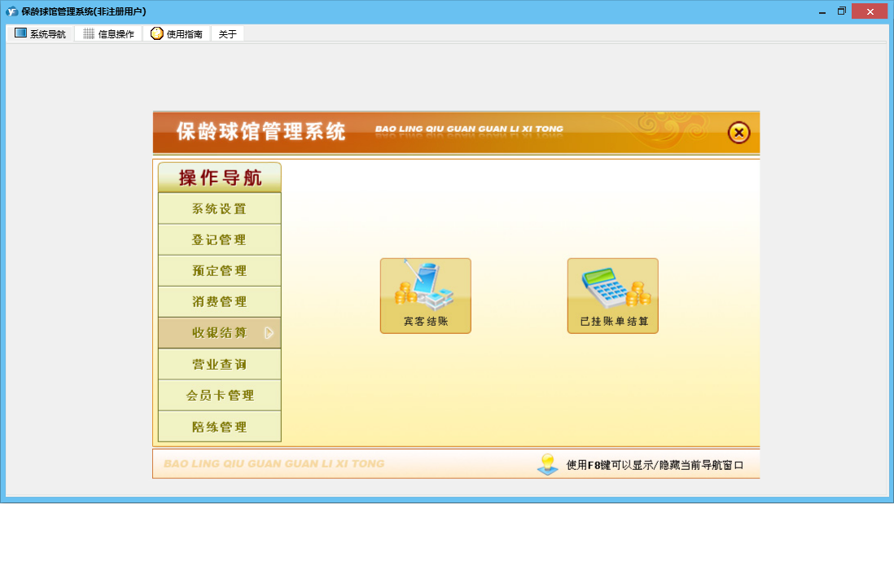Select 预定管理 in the navigation list

(220, 270)
